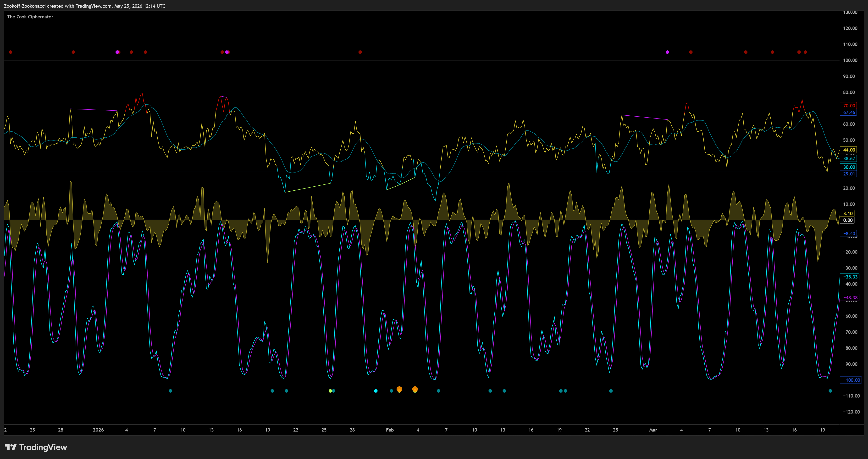Click the -60.00 axis tick
The height and width of the screenshot is (459, 868).
click(x=850, y=316)
